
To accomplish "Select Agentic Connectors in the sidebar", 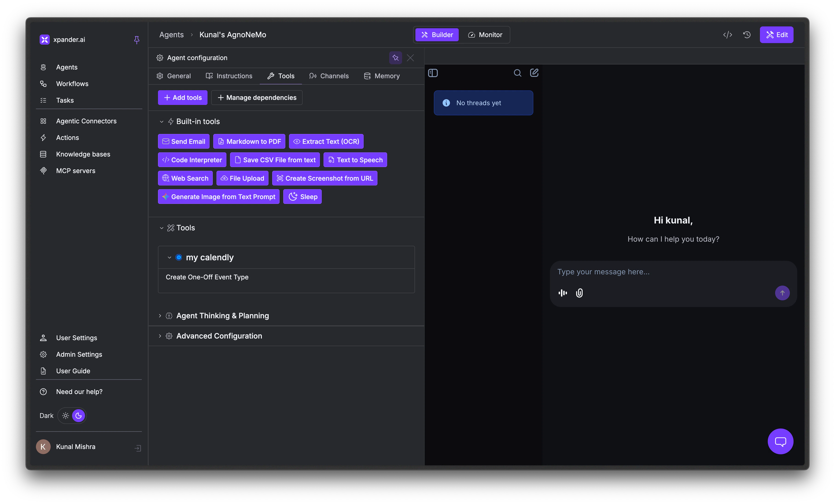I will pos(86,121).
